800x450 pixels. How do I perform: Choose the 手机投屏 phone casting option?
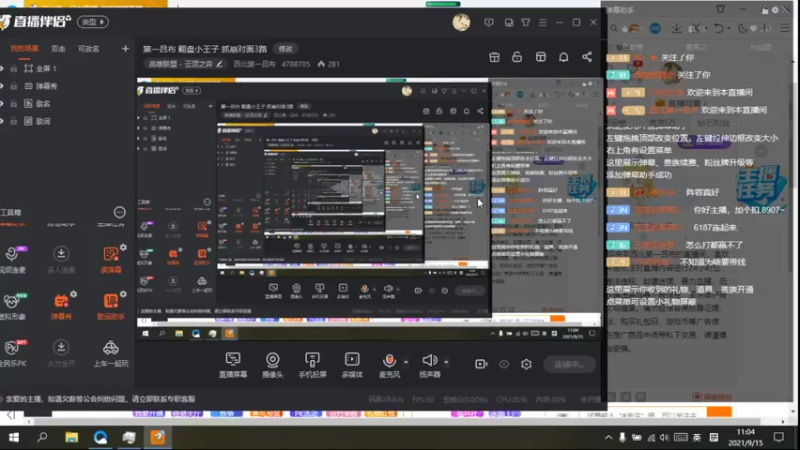click(x=312, y=365)
